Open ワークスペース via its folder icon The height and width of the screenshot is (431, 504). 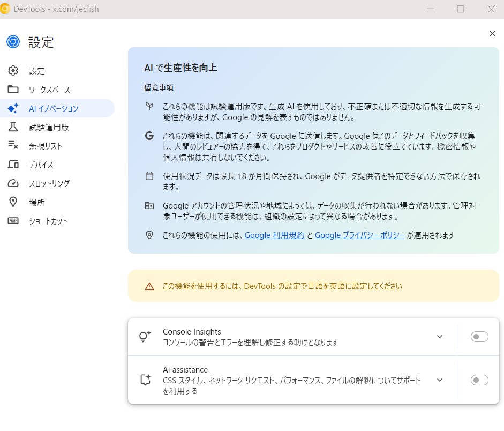click(x=13, y=90)
